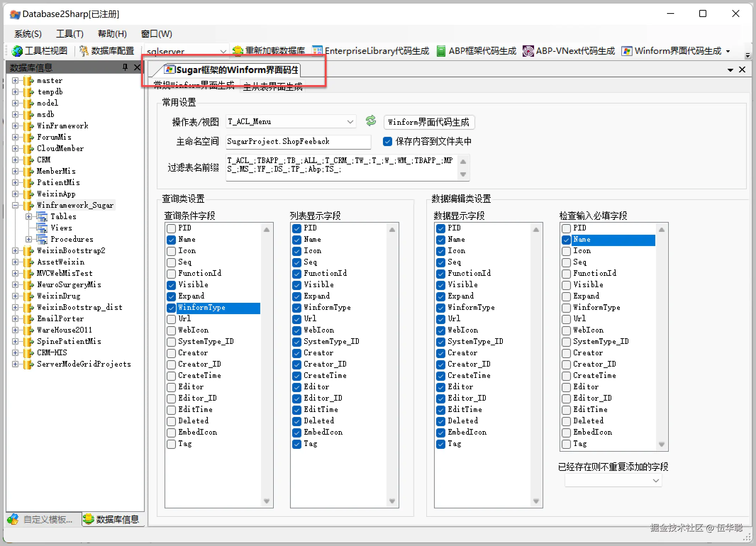Expand the CRM database tree node
756x546 pixels.
tap(15, 160)
